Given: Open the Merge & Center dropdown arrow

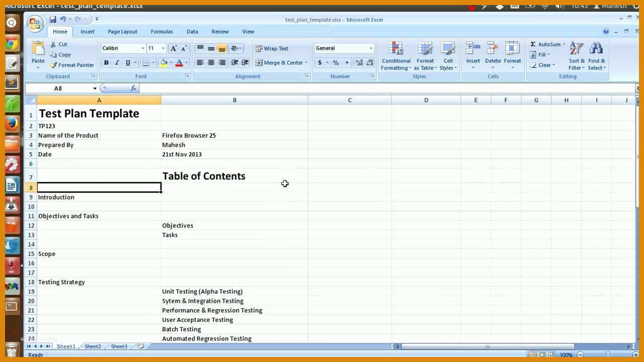Looking at the screenshot, I should point(306,63).
